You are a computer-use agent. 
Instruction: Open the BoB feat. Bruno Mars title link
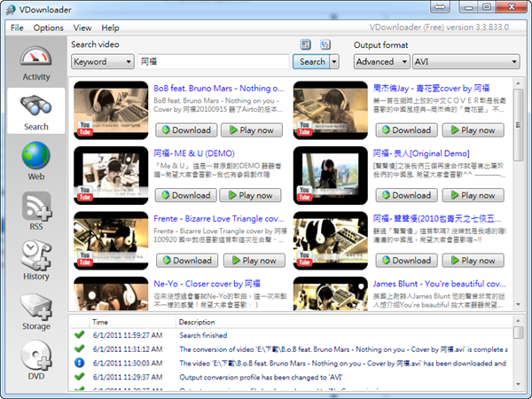219,88
